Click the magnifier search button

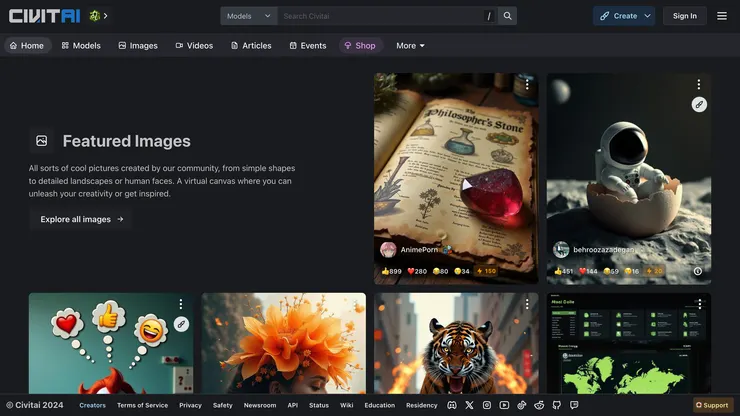point(507,16)
